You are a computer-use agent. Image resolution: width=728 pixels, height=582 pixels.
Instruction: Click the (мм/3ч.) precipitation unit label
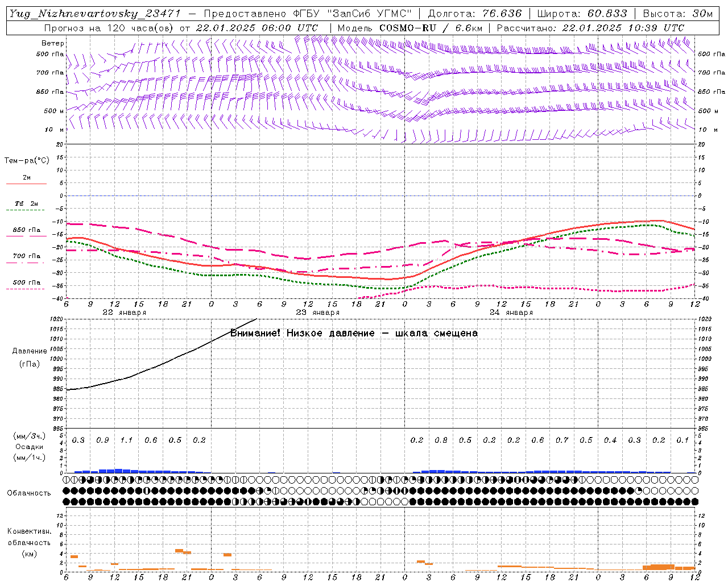click(30, 436)
